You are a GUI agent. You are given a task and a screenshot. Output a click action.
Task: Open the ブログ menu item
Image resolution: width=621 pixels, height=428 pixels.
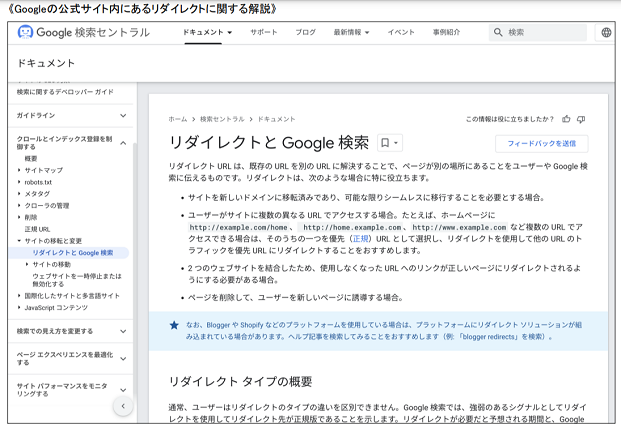coord(305,32)
